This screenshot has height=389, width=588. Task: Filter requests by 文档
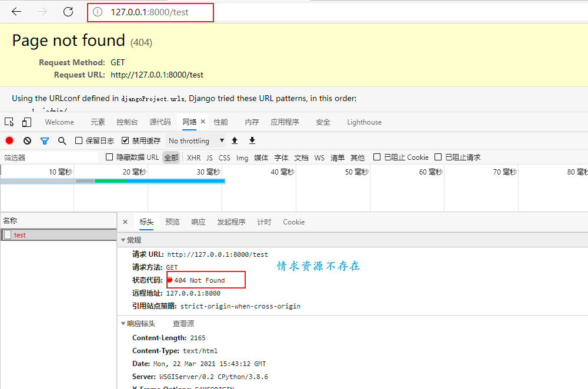tap(301, 157)
